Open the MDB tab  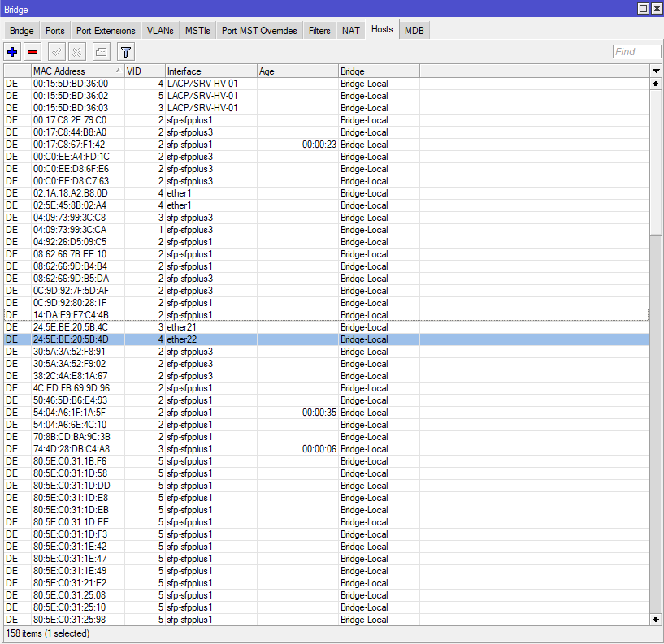(x=414, y=31)
